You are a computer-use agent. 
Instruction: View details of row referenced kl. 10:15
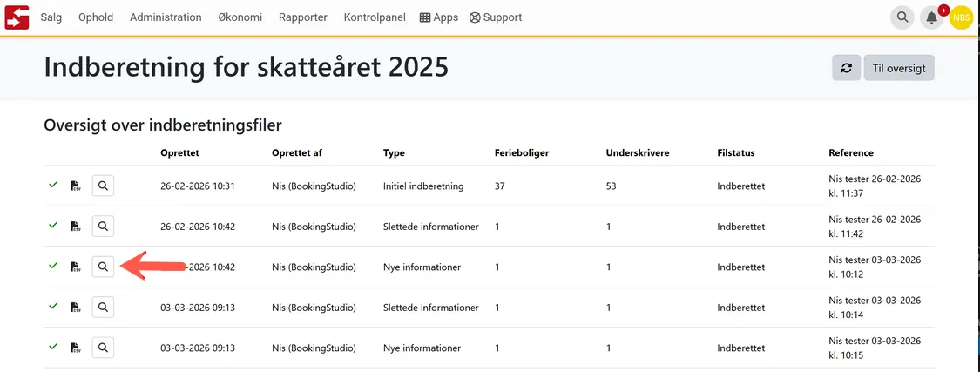103,348
